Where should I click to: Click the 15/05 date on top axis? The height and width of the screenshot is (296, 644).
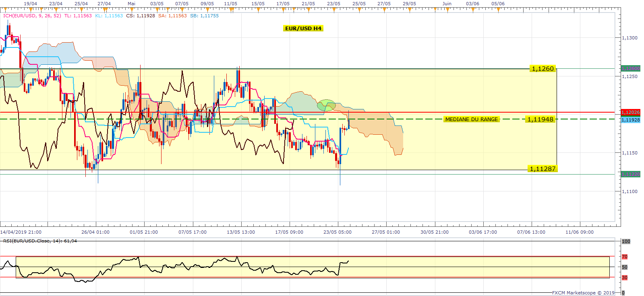[x=258, y=4]
